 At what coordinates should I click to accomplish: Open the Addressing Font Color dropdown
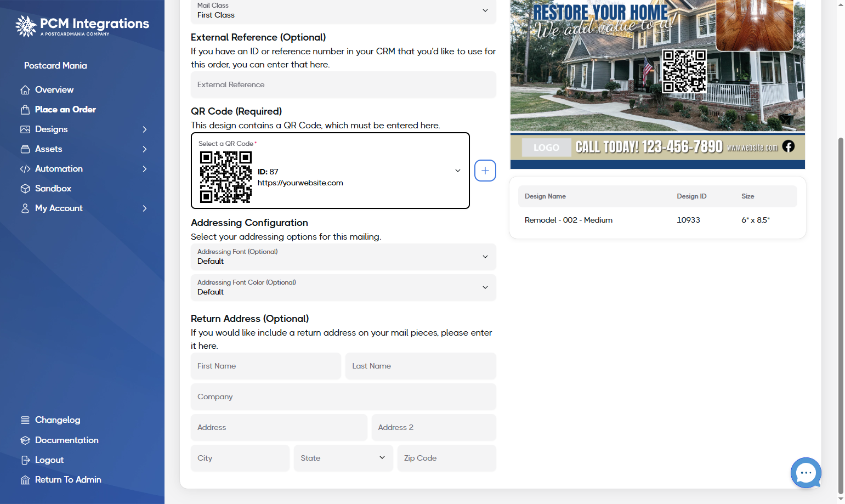[343, 287]
